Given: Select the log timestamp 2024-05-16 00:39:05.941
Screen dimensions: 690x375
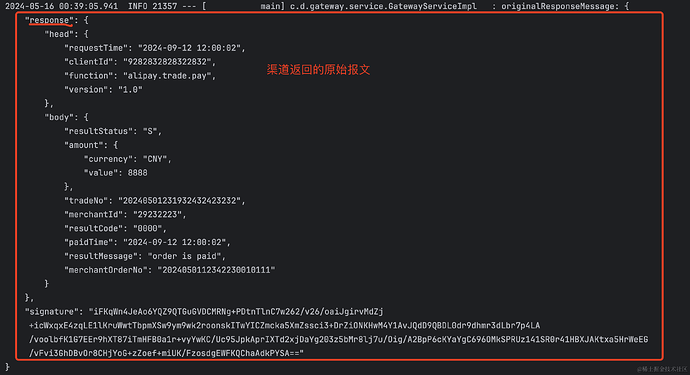Looking at the screenshot, I should click(x=62, y=6).
